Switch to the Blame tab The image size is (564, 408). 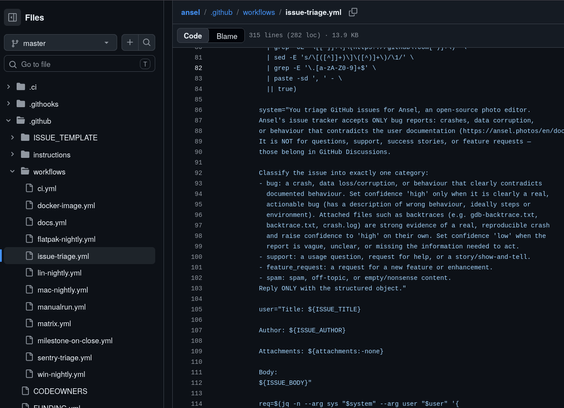pos(227,36)
